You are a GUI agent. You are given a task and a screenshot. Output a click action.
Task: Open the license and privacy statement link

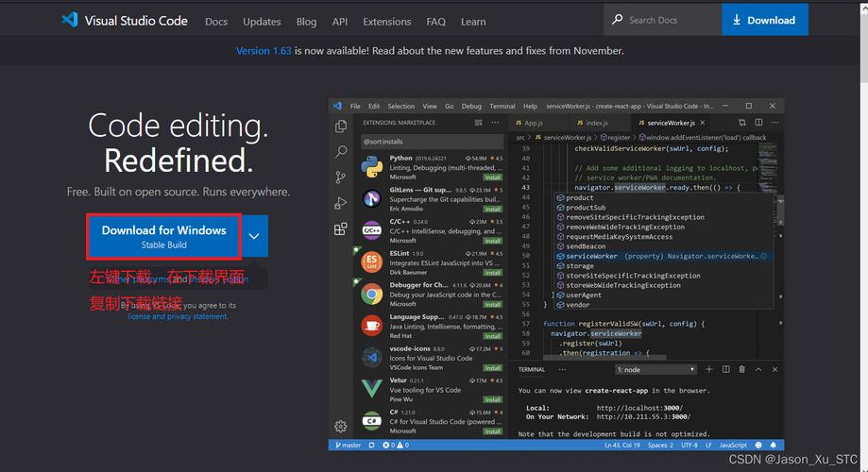pos(178,316)
